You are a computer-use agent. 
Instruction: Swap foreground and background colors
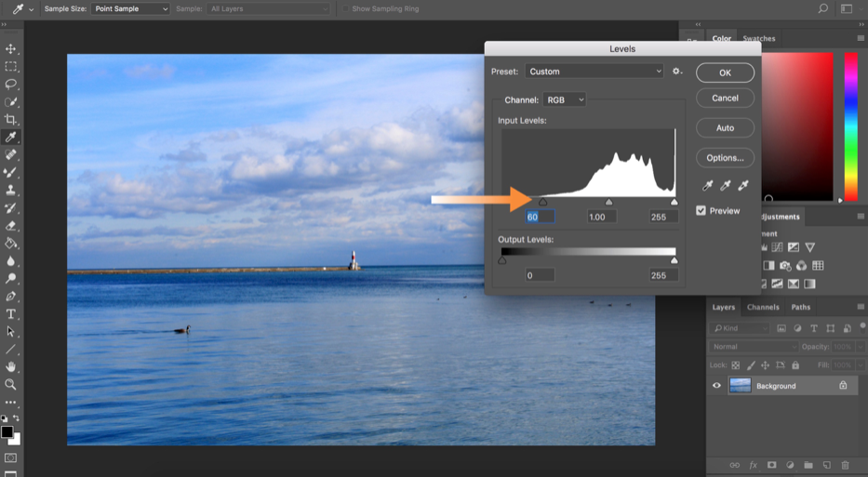point(16,417)
